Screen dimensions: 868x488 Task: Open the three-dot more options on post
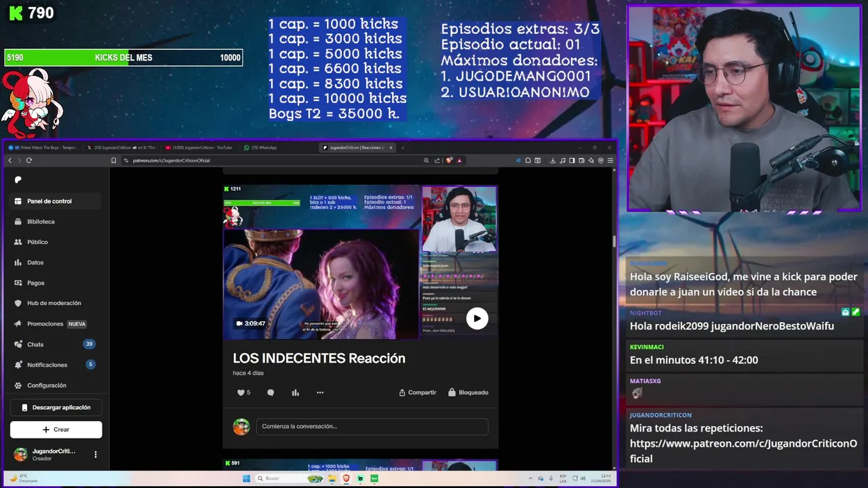click(320, 392)
